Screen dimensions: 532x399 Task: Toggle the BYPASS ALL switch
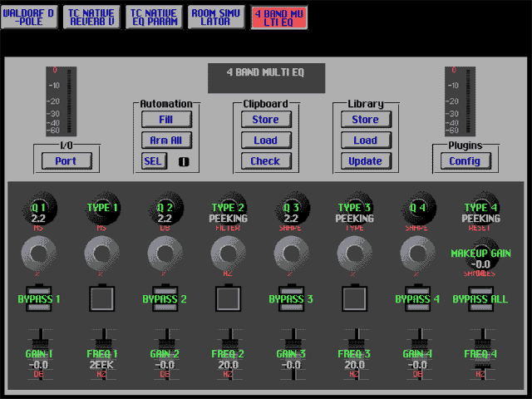coord(480,298)
